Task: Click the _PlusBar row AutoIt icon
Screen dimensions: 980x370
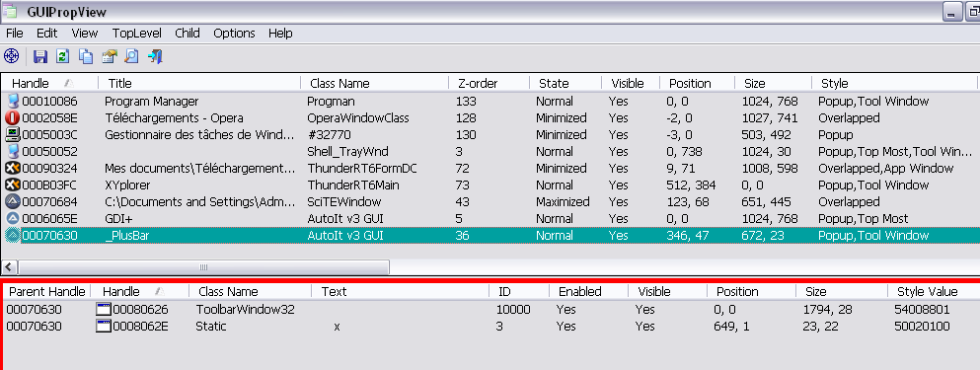Action: point(13,236)
